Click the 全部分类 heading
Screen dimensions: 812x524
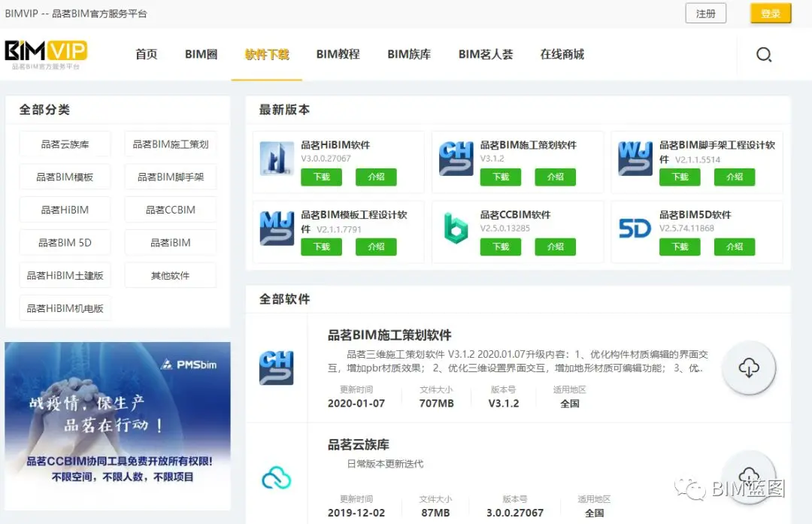(x=44, y=109)
